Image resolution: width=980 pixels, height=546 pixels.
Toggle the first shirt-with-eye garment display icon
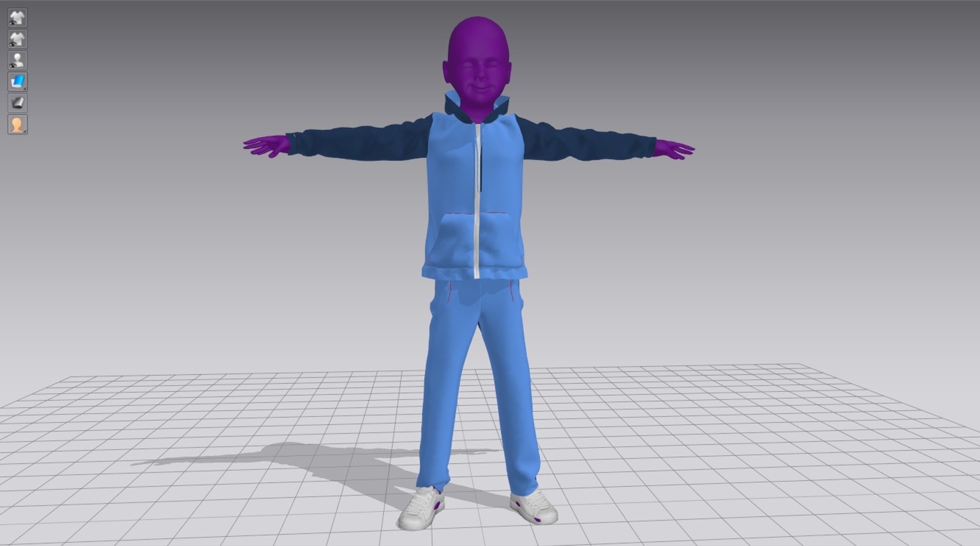coord(17,18)
